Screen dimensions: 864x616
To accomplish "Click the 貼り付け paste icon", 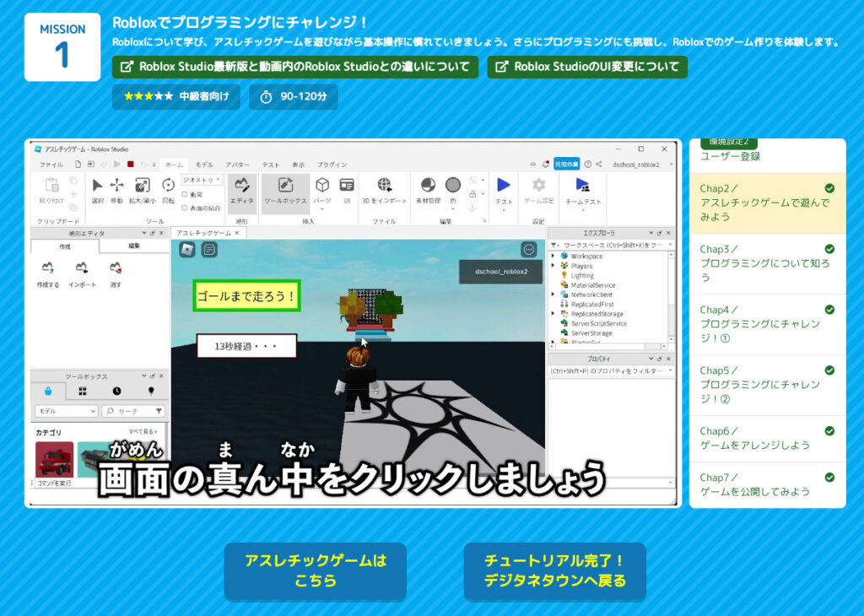I will tap(51, 186).
